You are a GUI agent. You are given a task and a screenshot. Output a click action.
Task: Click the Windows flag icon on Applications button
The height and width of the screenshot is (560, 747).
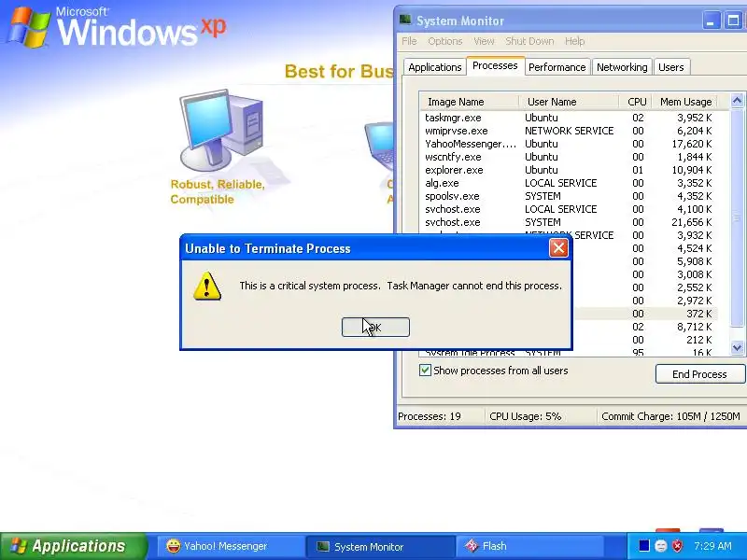point(19,546)
